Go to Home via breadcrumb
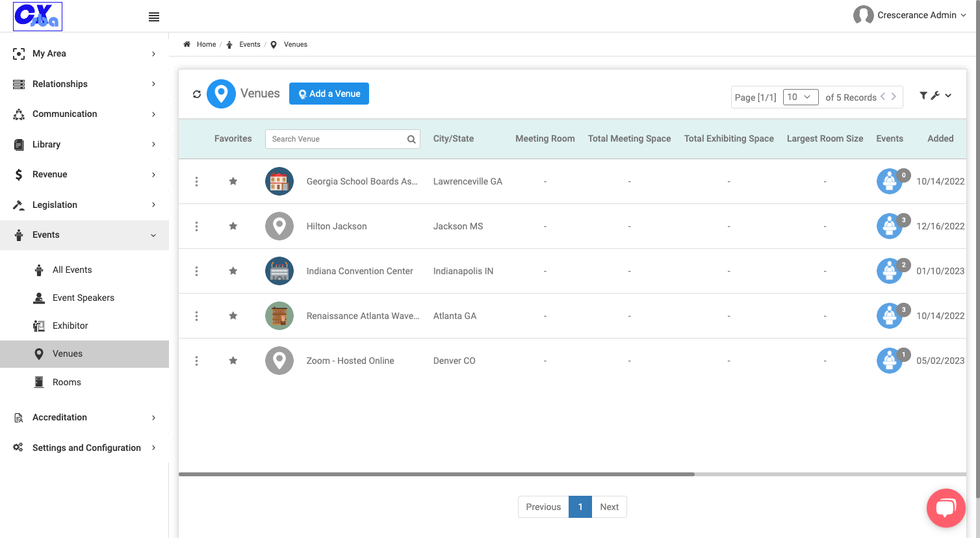The image size is (980, 538). (206, 45)
